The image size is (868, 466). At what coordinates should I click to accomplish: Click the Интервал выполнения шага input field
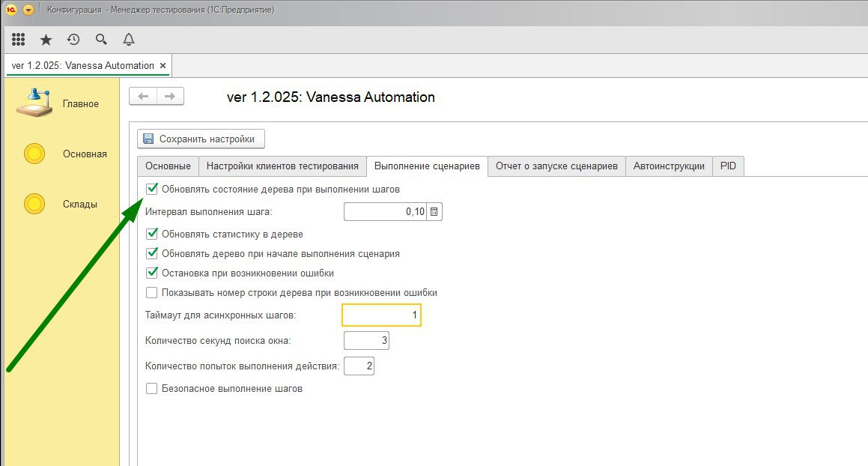tap(385, 212)
